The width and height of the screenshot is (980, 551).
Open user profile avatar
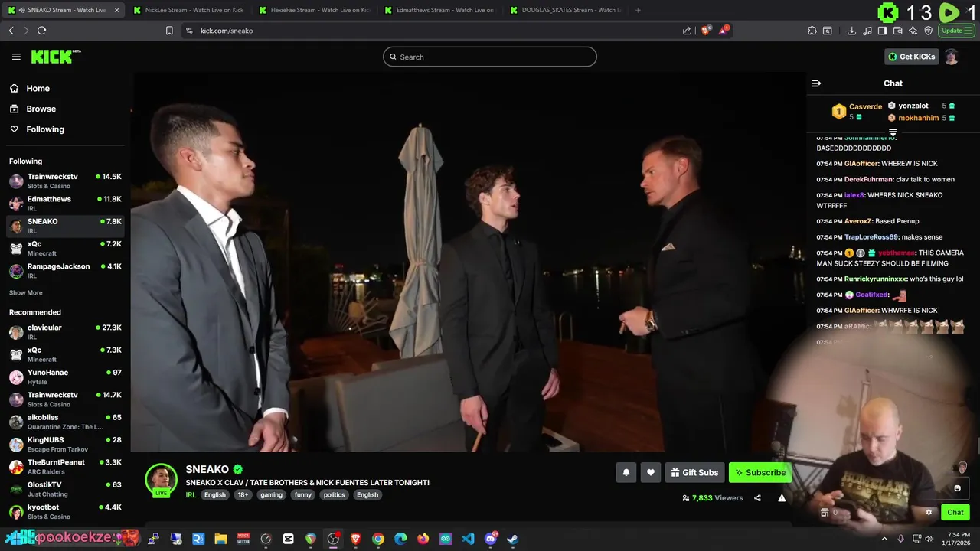click(x=952, y=57)
